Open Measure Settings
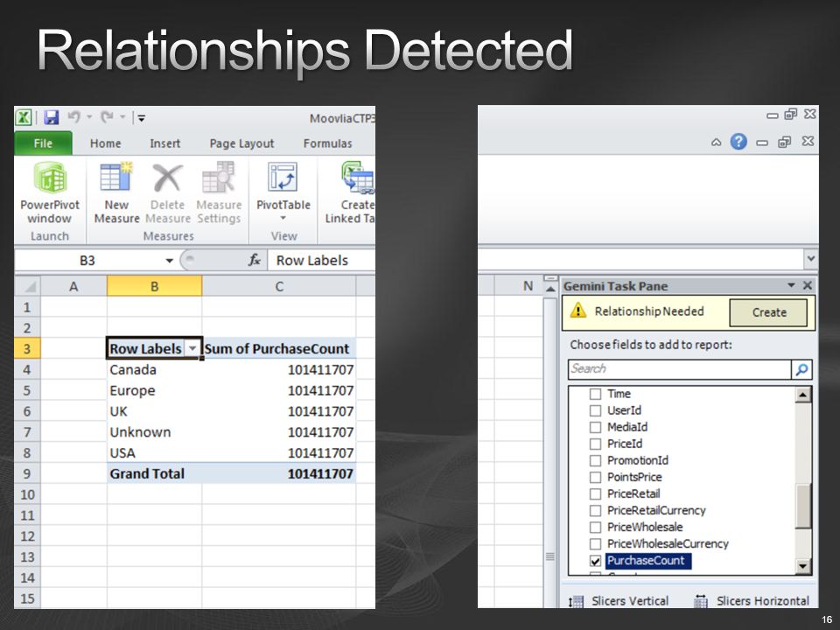This screenshot has width=840, height=630. pyautogui.click(x=219, y=192)
